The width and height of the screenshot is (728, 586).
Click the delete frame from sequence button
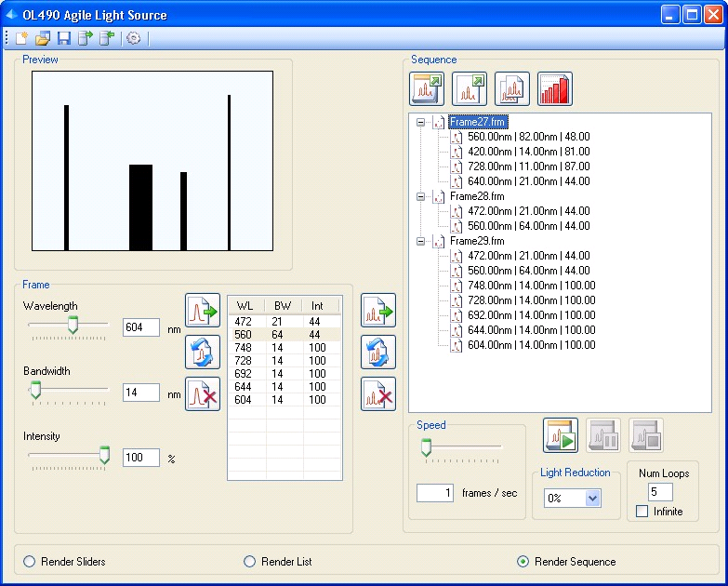coord(378,394)
